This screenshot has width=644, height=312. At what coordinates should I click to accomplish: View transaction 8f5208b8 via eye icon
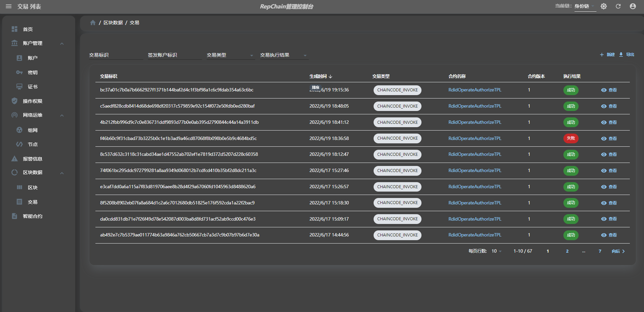[604, 203]
